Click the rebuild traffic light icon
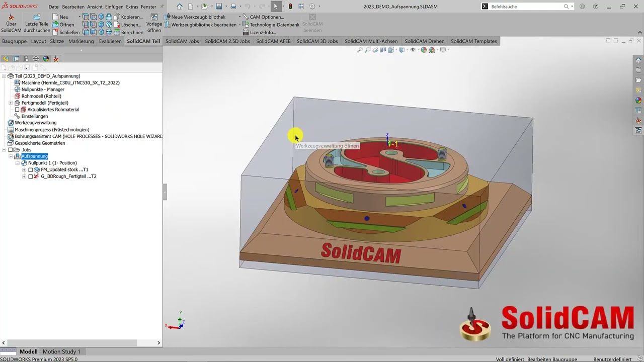Viewport: 644px width, 362px height. click(290, 7)
